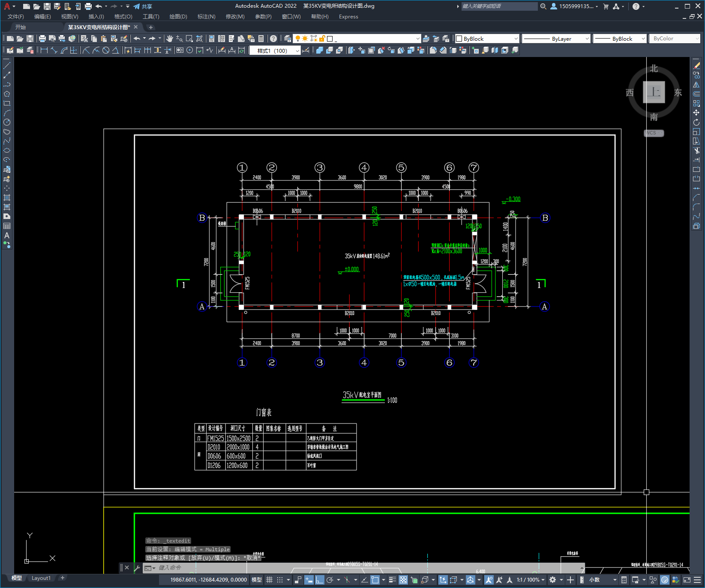Click the Zoom Window icon
This screenshot has width=705, height=588.
coord(189,39)
